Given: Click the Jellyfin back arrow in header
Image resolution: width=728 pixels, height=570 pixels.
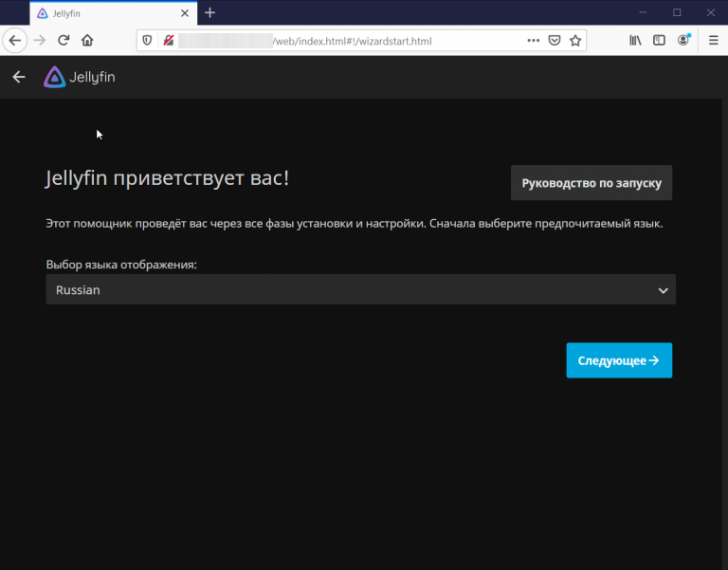Looking at the screenshot, I should tap(19, 77).
